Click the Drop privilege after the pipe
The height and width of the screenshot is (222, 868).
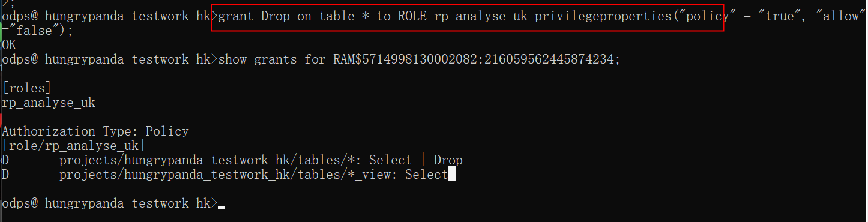click(448, 160)
